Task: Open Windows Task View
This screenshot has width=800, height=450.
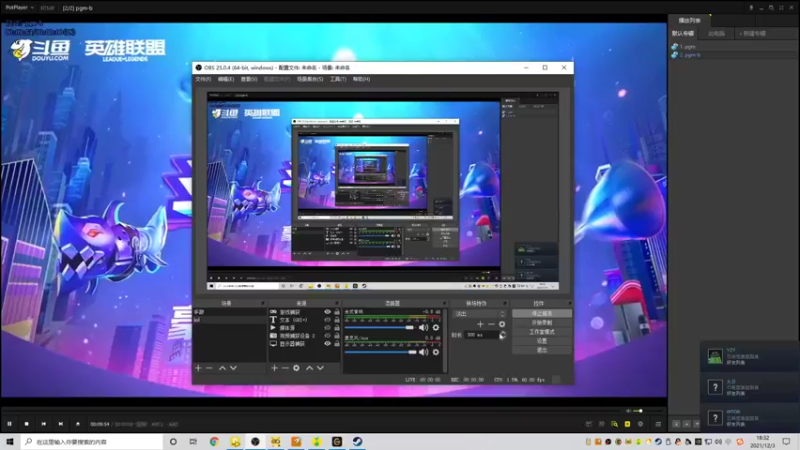Action: tap(193, 441)
